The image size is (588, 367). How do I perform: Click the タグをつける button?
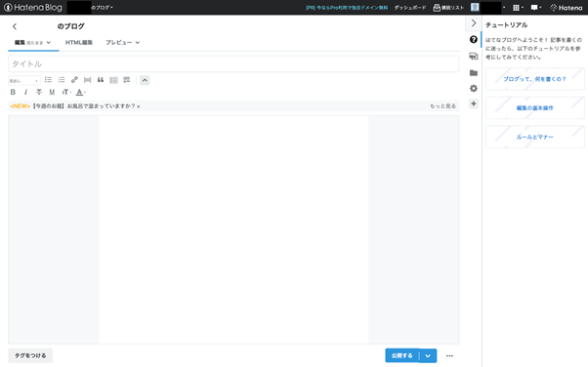(x=30, y=355)
